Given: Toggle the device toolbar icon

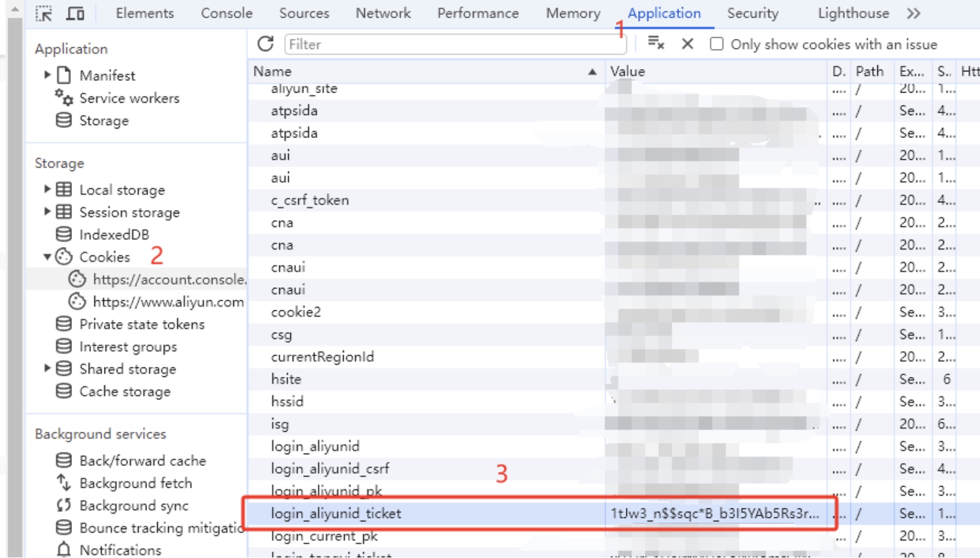Looking at the screenshot, I should [x=75, y=13].
